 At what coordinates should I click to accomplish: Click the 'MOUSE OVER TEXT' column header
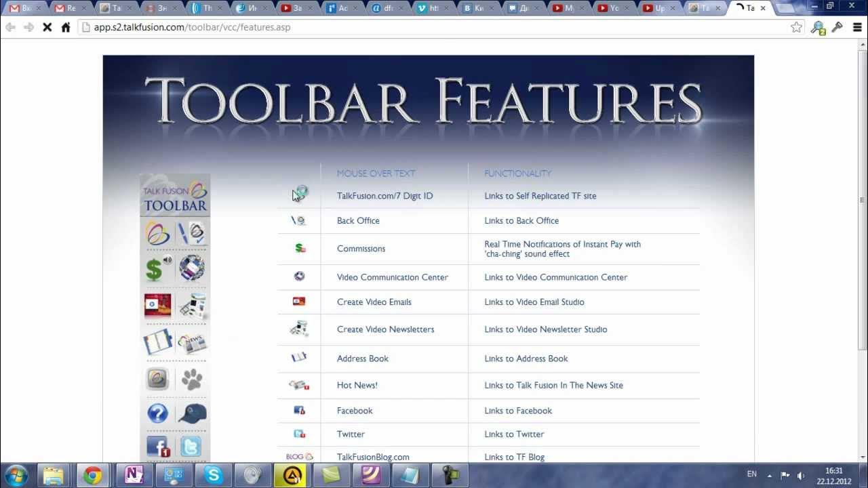(x=376, y=174)
